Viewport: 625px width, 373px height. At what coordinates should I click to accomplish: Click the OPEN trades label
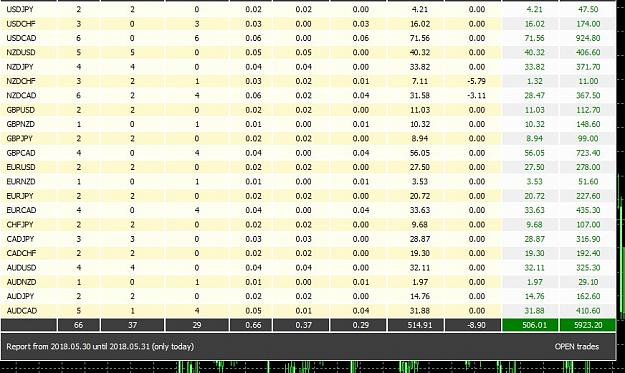point(577,346)
